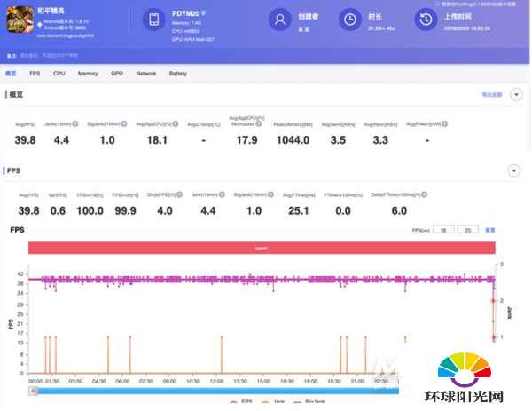
Task: Click the game app thumbnail icon
Action: pos(20,20)
